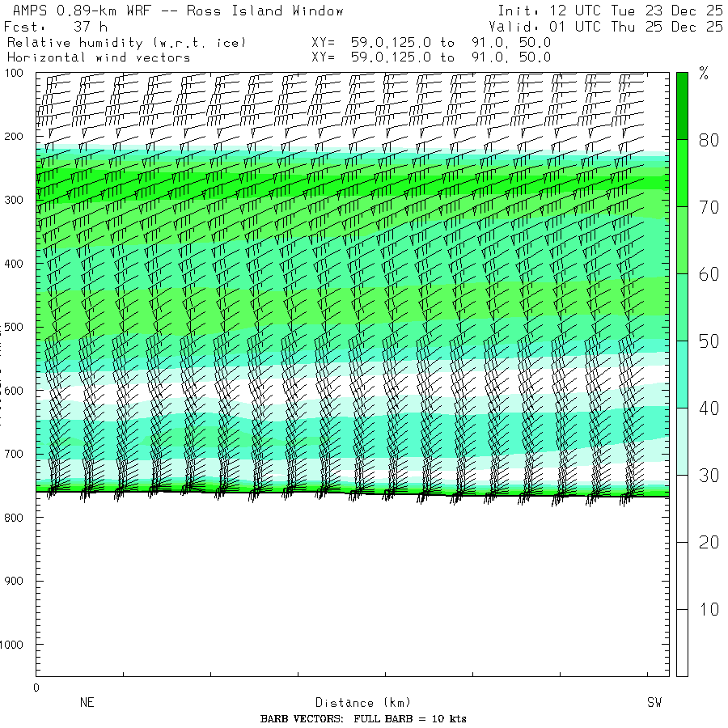
Task: Click the 10 label on the color scale
Action: 709,609
